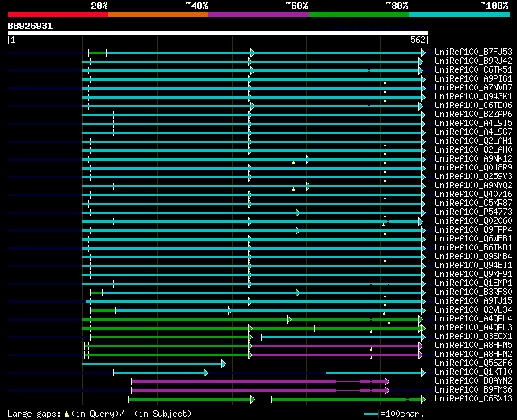Click the purple ~60% identity legend segment
This screenshot has height=420, width=517.
tap(258, 15)
